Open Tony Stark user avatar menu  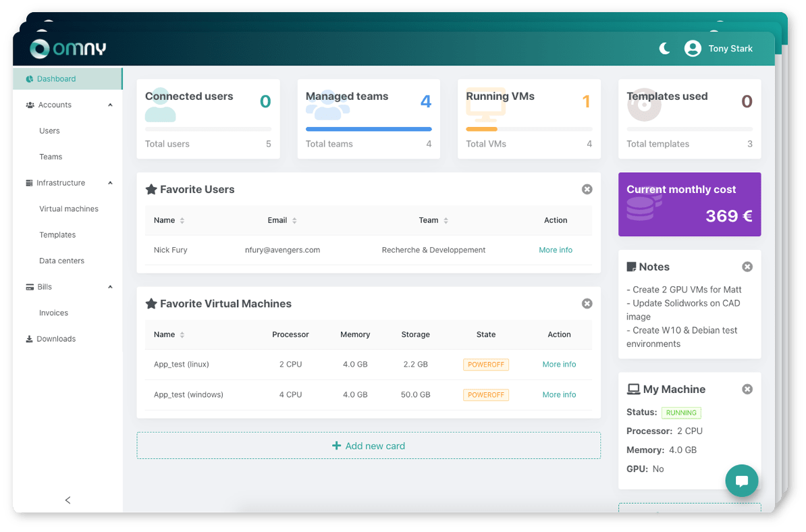693,49
